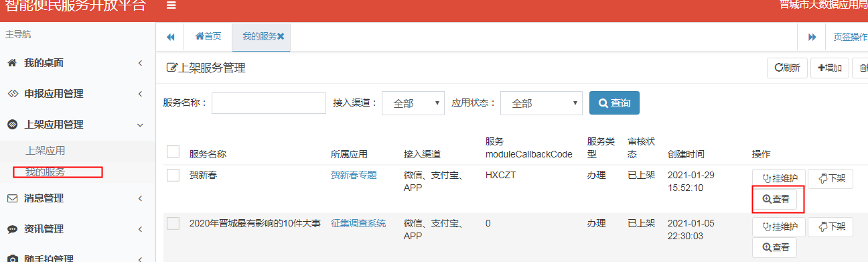868x262 pixels.
Task: Open the 应用状态 dropdown
Action: coord(541,103)
